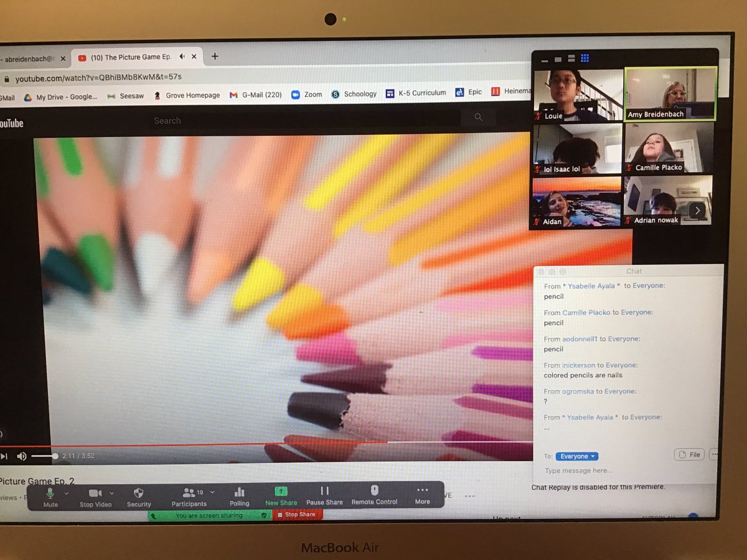Click 'colored pencils are nails' chat message

583,375
